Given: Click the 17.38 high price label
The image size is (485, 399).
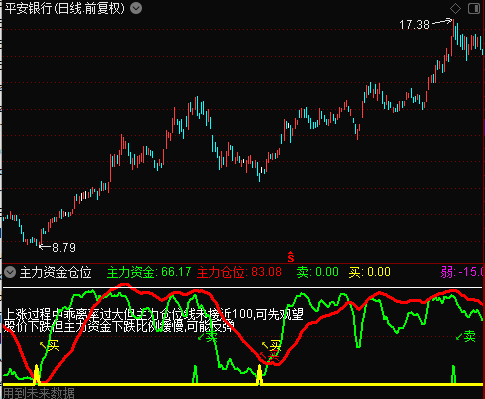Looking at the screenshot, I should coord(414,25).
